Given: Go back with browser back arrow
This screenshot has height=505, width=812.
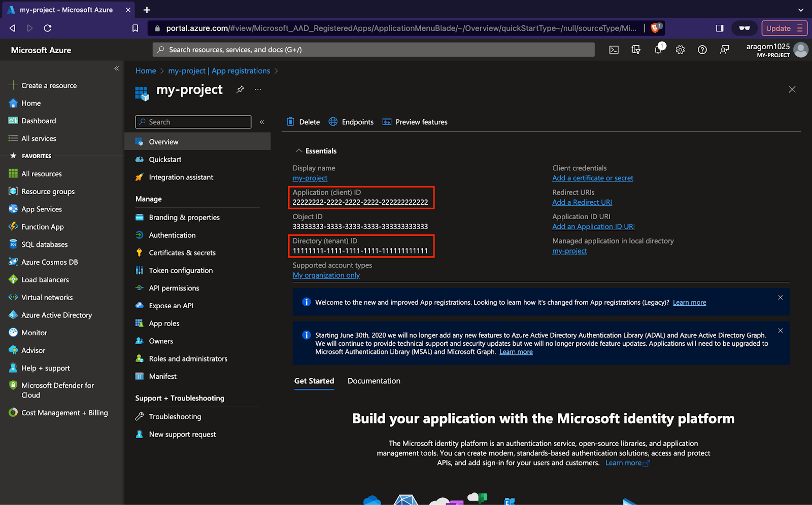Looking at the screenshot, I should tap(13, 28).
